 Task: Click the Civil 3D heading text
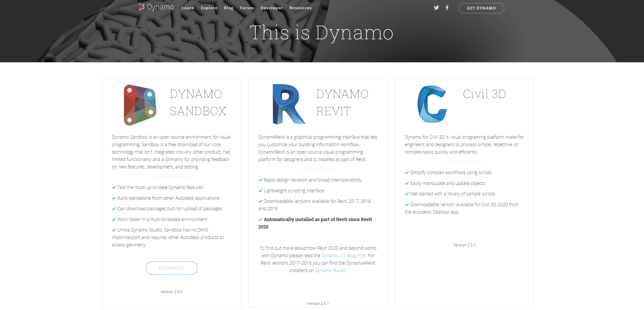484,94
